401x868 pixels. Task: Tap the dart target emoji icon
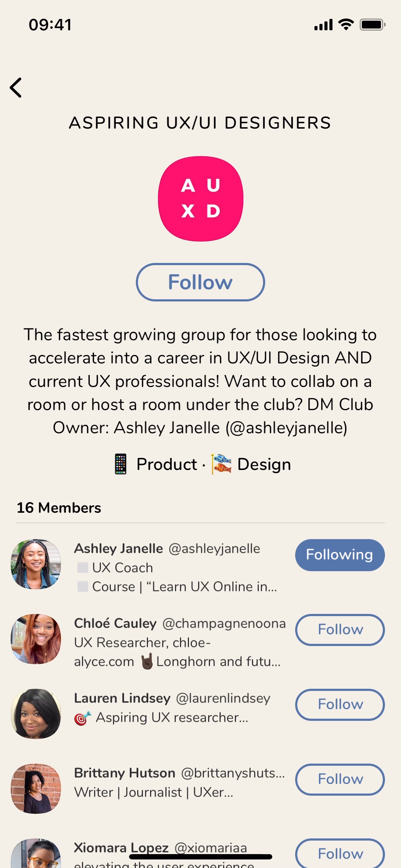tap(82, 718)
